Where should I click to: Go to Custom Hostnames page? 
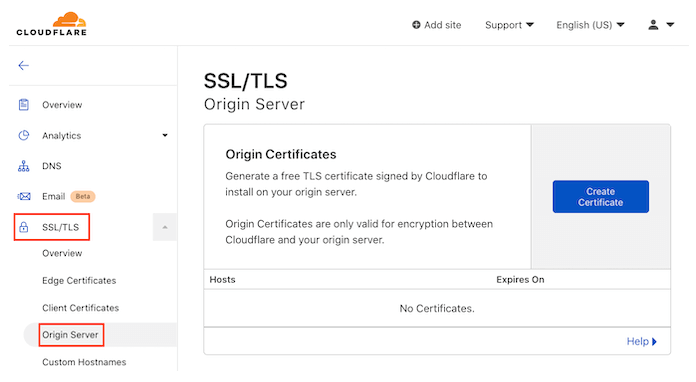click(84, 362)
